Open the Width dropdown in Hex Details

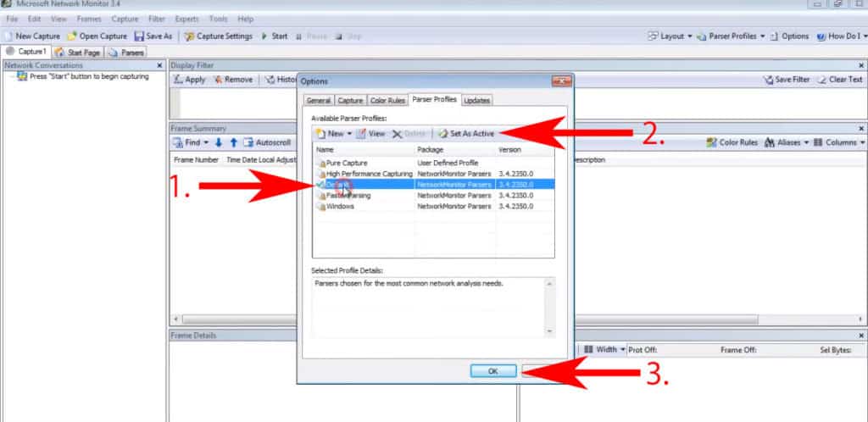click(605, 349)
